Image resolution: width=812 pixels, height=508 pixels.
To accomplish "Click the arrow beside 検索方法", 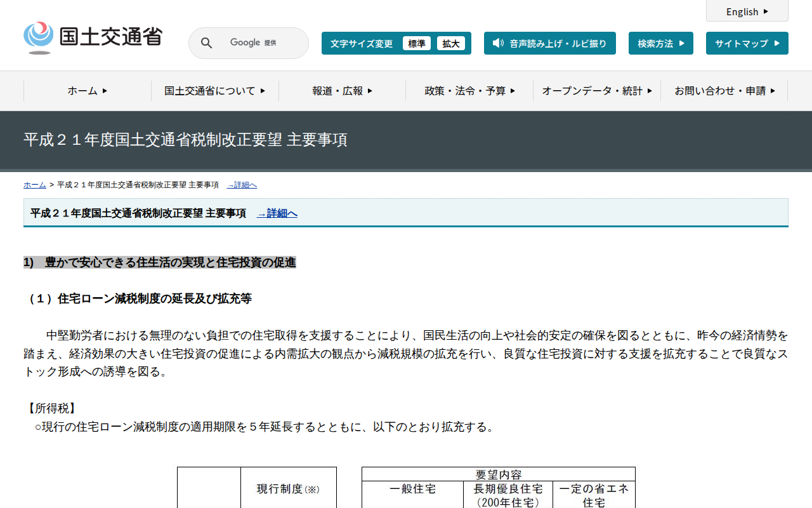I will [682, 43].
